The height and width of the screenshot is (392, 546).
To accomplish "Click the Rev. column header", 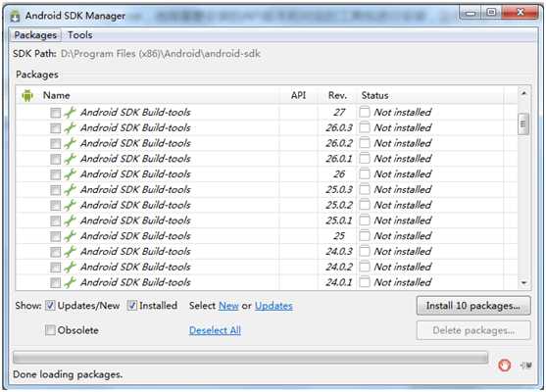I will point(337,95).
